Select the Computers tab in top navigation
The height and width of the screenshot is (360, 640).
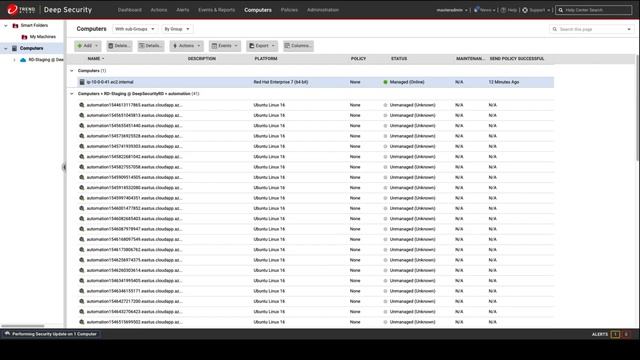tap(258, 10)
